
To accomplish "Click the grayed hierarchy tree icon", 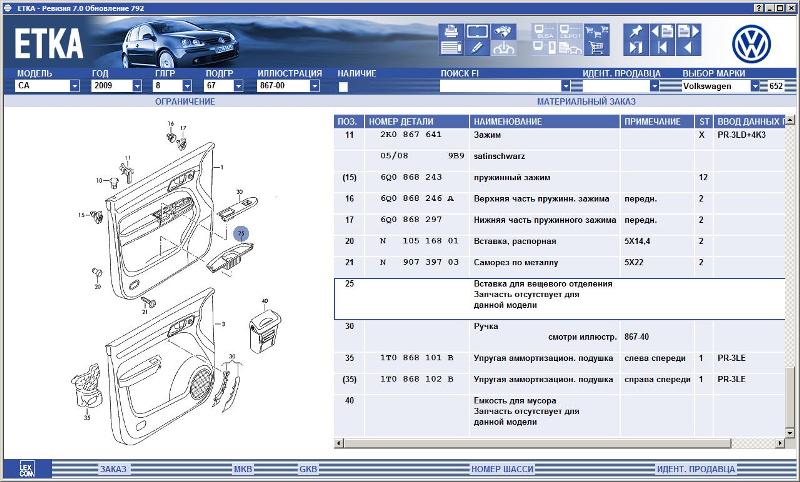I will click(x=504, y=48).
